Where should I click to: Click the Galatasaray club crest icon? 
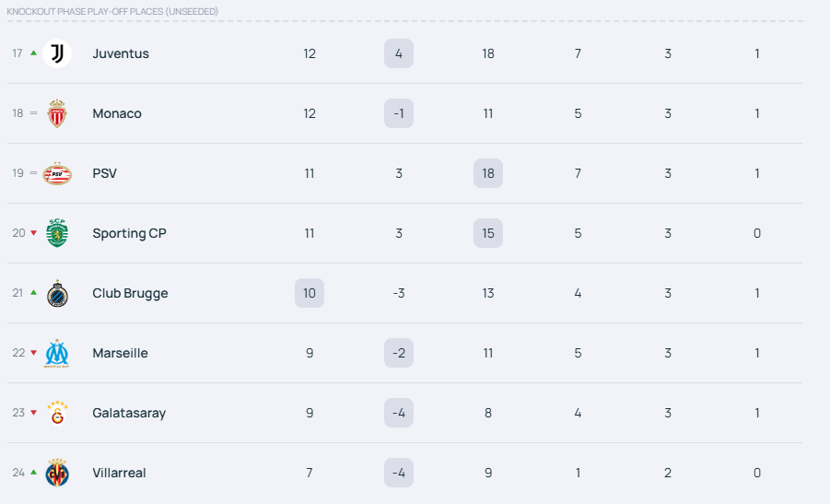57,413
